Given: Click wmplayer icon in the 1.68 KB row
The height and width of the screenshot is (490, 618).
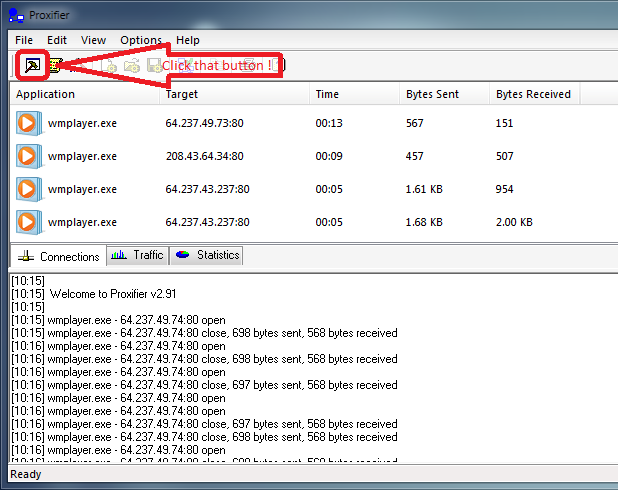Looking at the screenshot, I should [x=29, y=222].
